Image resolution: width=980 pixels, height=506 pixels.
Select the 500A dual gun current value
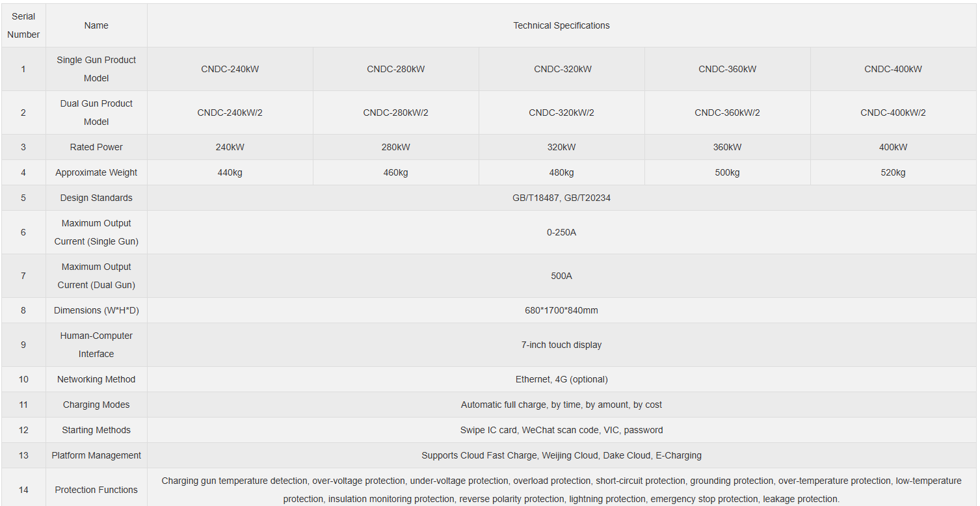(561, 276)
